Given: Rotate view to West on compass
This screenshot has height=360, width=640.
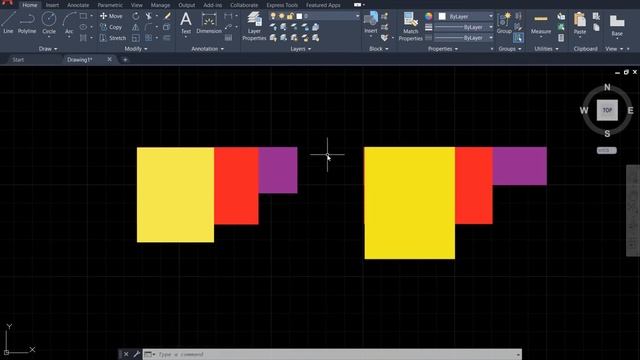Looking at the screenshot, I should pyautogui.click(x=584, y=110).
